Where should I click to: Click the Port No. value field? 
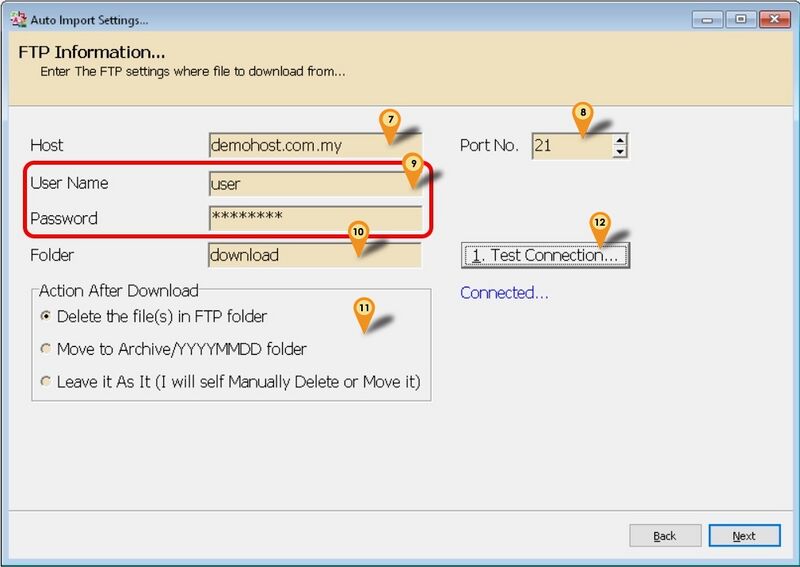pyautogui.click(x=570, y=146)
